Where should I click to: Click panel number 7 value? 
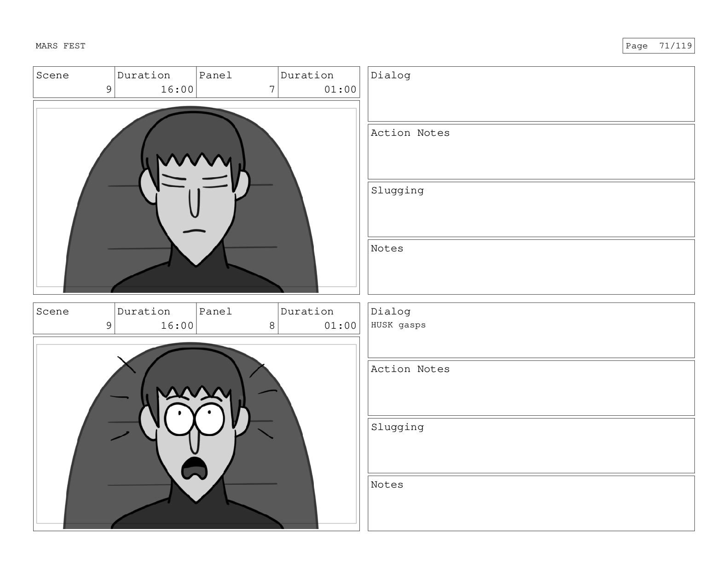pyautogui.click(x=272, y=89)
